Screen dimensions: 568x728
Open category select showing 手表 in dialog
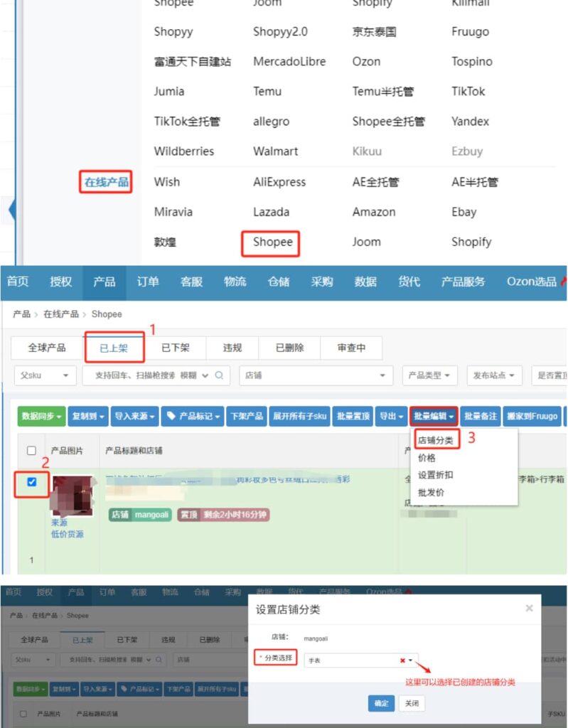click(361, 660)
